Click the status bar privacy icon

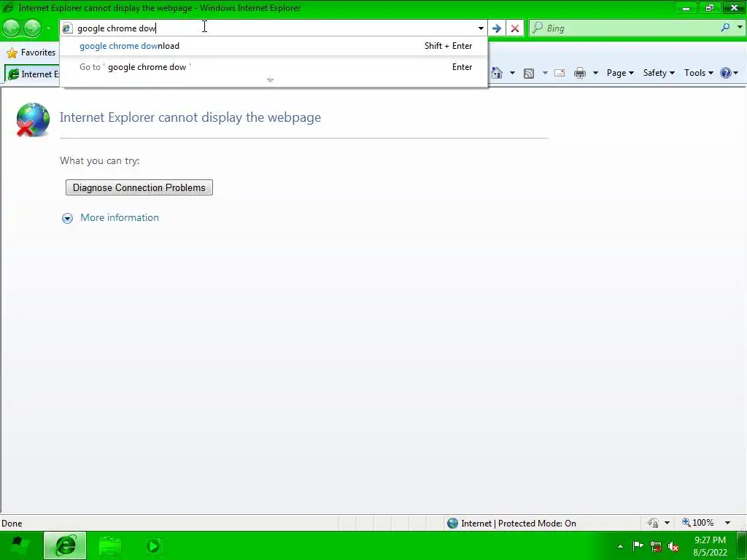[653, 523]
